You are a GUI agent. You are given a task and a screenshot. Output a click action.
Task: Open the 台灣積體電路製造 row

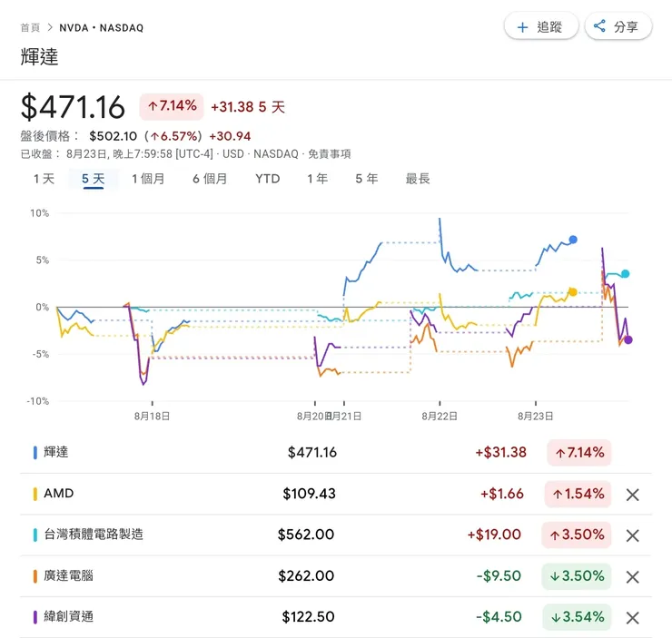pos(336,535)
